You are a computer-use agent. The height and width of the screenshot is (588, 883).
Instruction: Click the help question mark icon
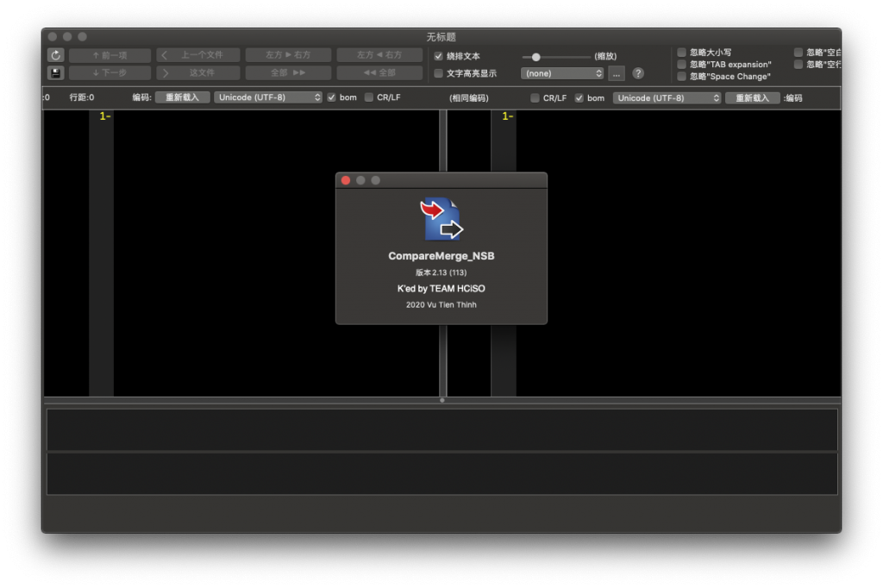coord(637,73)
